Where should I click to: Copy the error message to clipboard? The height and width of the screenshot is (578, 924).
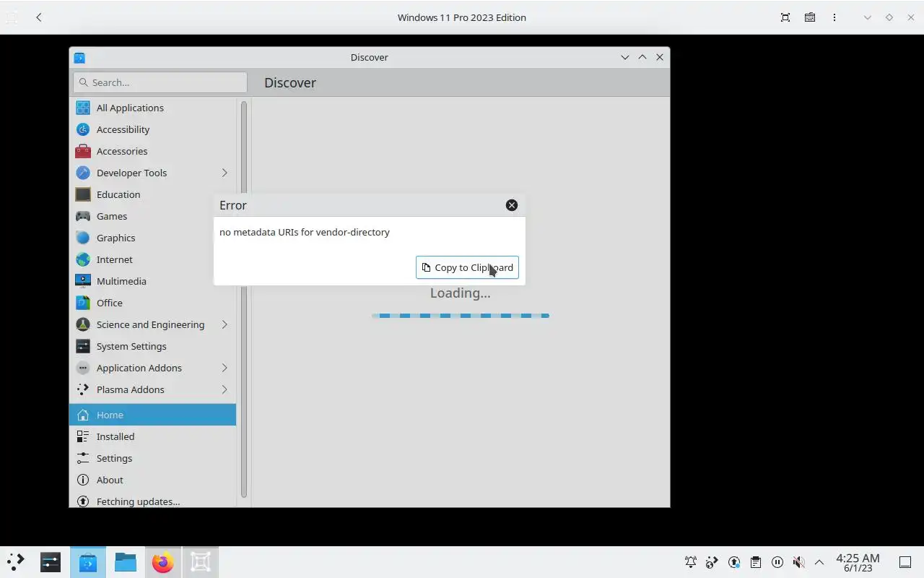(x=467, y=267)
